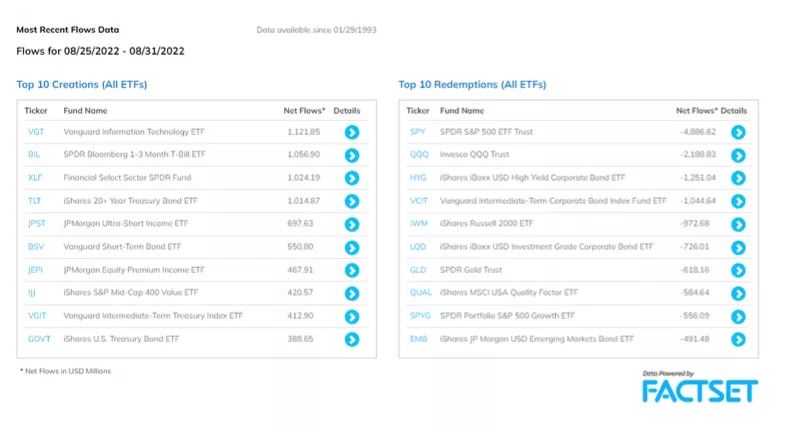The height and width of the screenshot is (432, 800).
Task: Open details arrow for BSV row
Action: pos(352,247)
